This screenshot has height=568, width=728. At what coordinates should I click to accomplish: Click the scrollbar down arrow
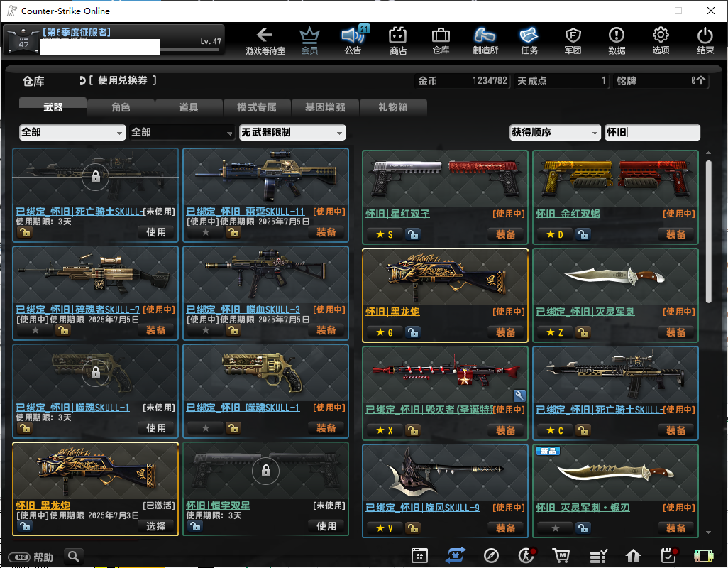click(709, 532)
